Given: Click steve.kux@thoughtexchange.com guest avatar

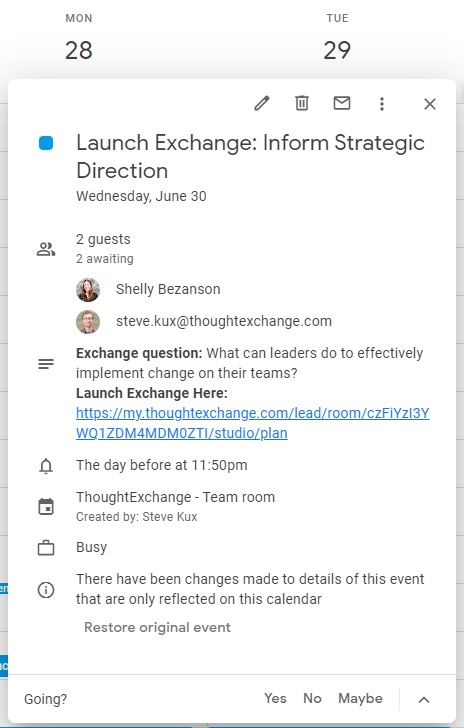Looking at the screenshot, I should [88, 322].
